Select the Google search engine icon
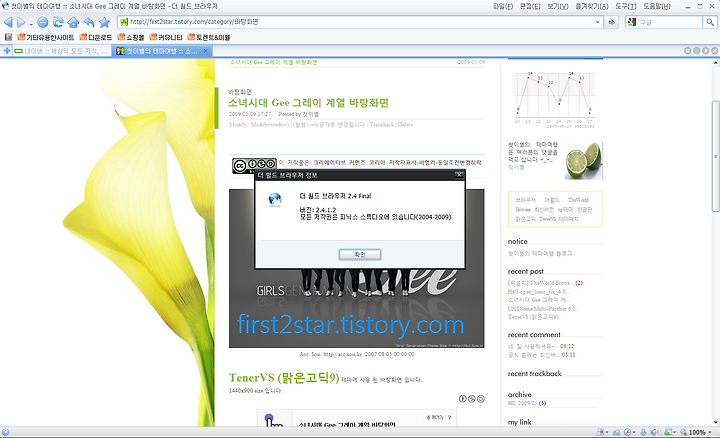The image size is (720, 438). (x=632, y=22)
